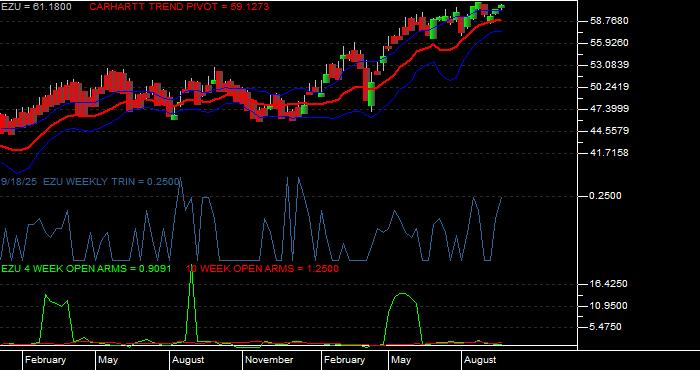Select the 58.7680 price axis value
The image size is (700, 370).
coord(609,21)
